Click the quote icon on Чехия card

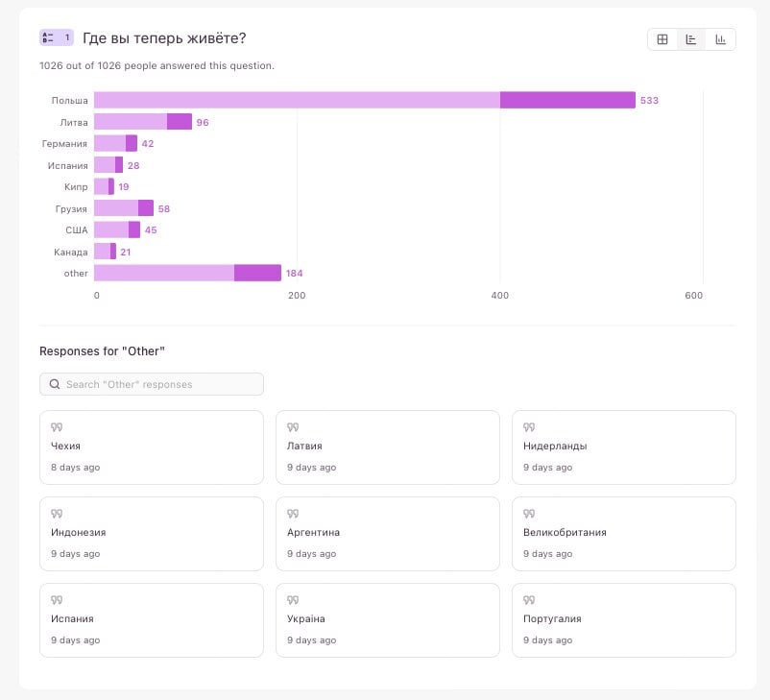coord(56,427)
